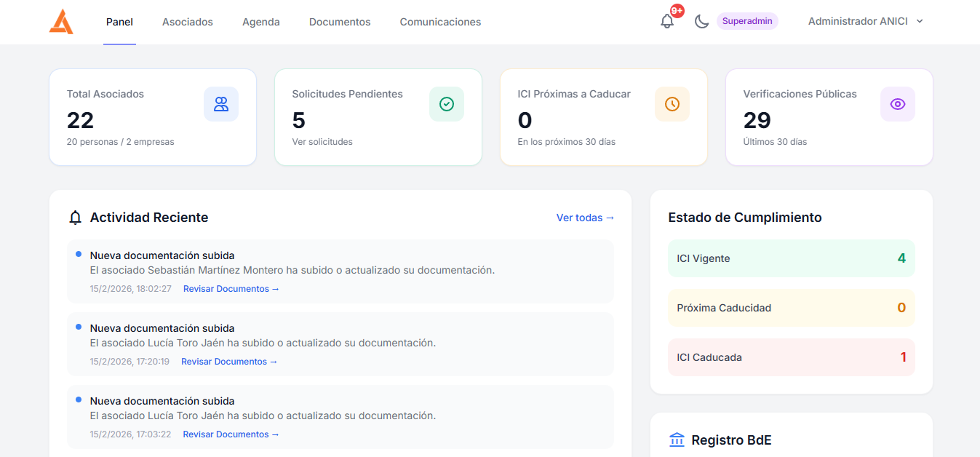
Task: Click the Actividad Reciente bell icon
Action: (75, 218)
